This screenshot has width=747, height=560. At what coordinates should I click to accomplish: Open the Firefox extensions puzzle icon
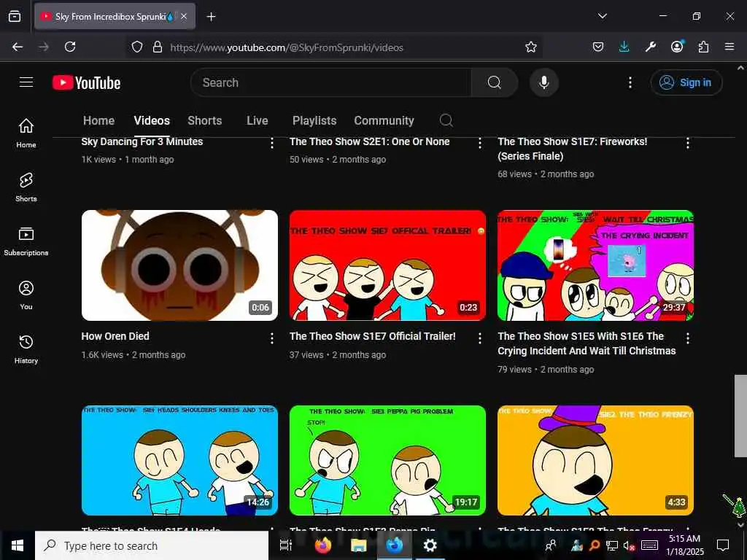pyautogui.click(x=703, y=47)
